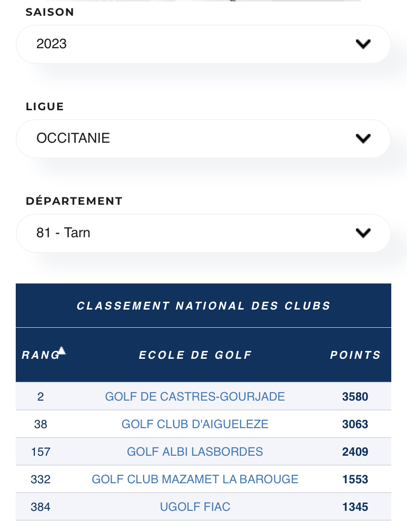Open Golf Club Mazamet La Barouge

[x=195, y=479]
